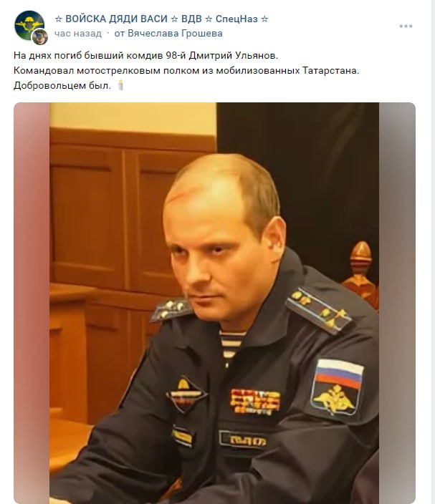Open the attached officer photo
435x504 pixels.
pyautogui.click(x=214, y=303)
